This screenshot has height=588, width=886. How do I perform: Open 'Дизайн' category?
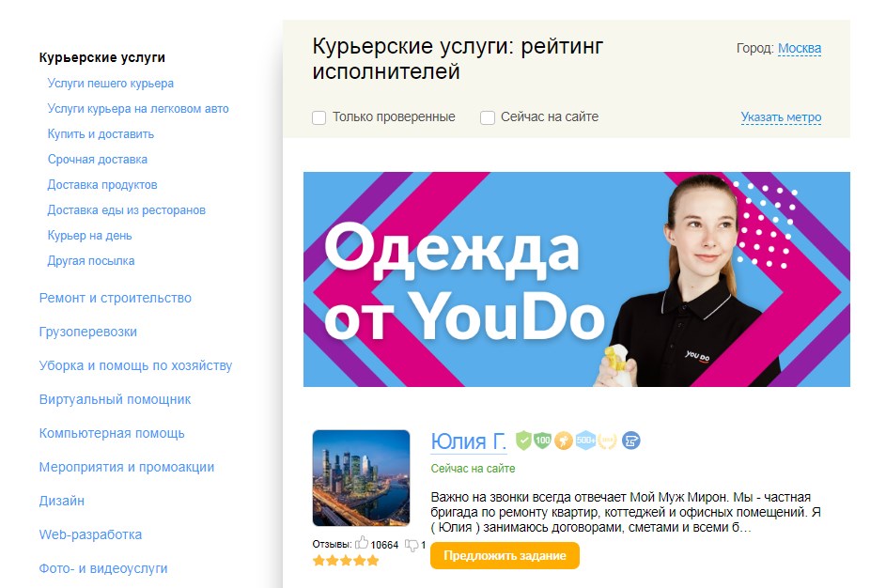62,501
